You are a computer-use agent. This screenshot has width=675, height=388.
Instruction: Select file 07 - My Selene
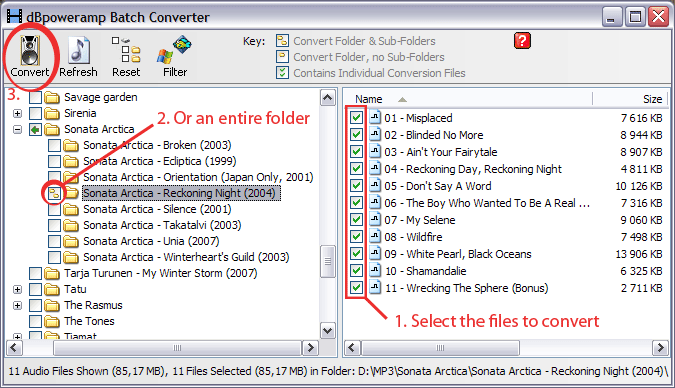tap(420, 220)
